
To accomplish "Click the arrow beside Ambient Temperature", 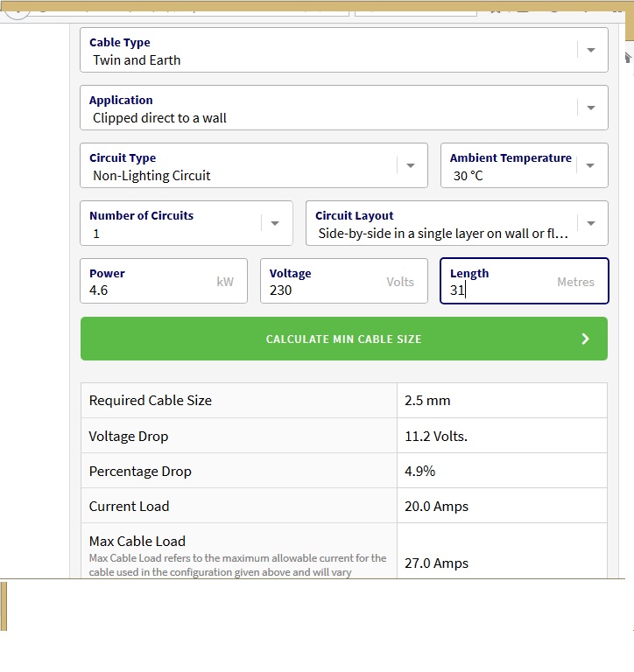I will (590, 165).
